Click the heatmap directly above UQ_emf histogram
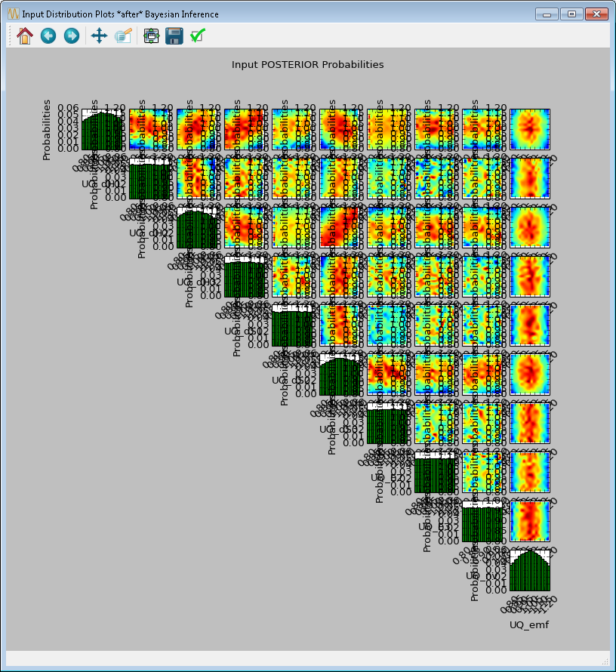Screen dimensions: 616x672 (529, 521)
